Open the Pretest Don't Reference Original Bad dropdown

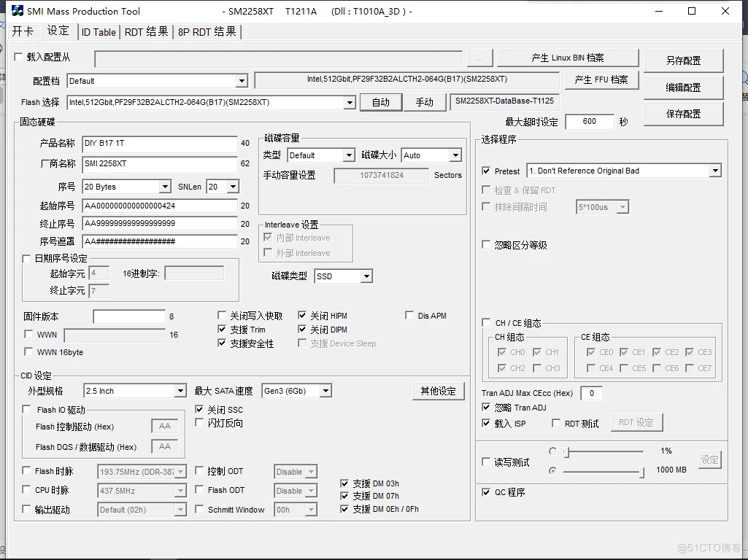click(714, 171)
